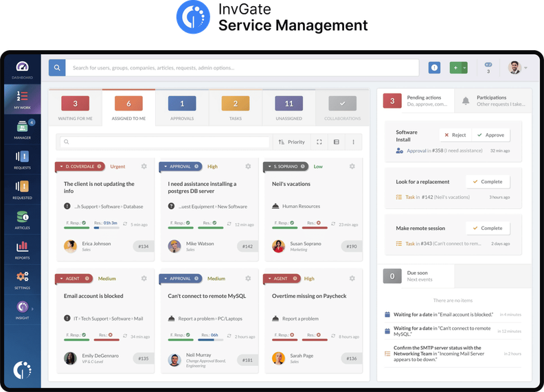This screenshot has width=544, height=392.
Task: Click the blue alert notification icon
Action: click(434, 68)
